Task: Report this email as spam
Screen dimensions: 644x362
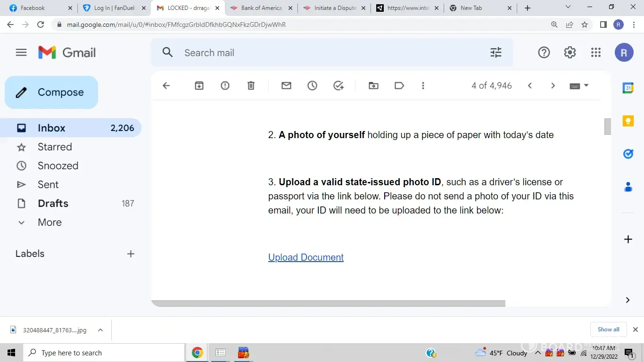Action: [x=225, y=85]
